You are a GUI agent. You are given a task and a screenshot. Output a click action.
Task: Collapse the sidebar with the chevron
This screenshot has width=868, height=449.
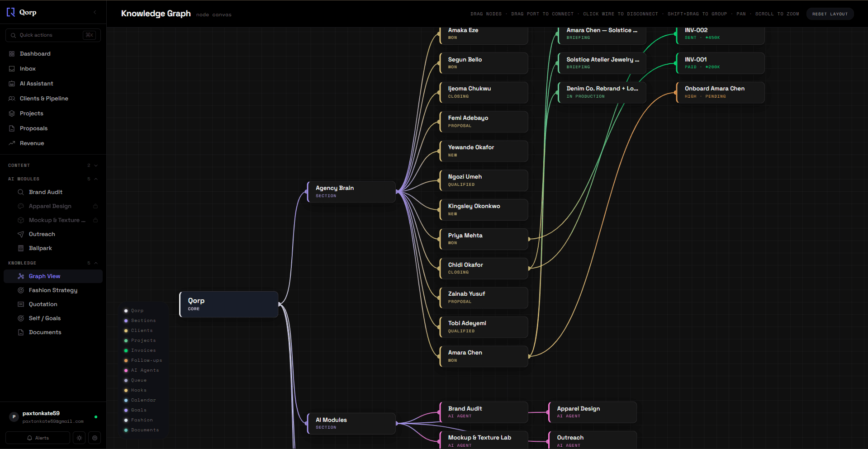coord(95,12)
